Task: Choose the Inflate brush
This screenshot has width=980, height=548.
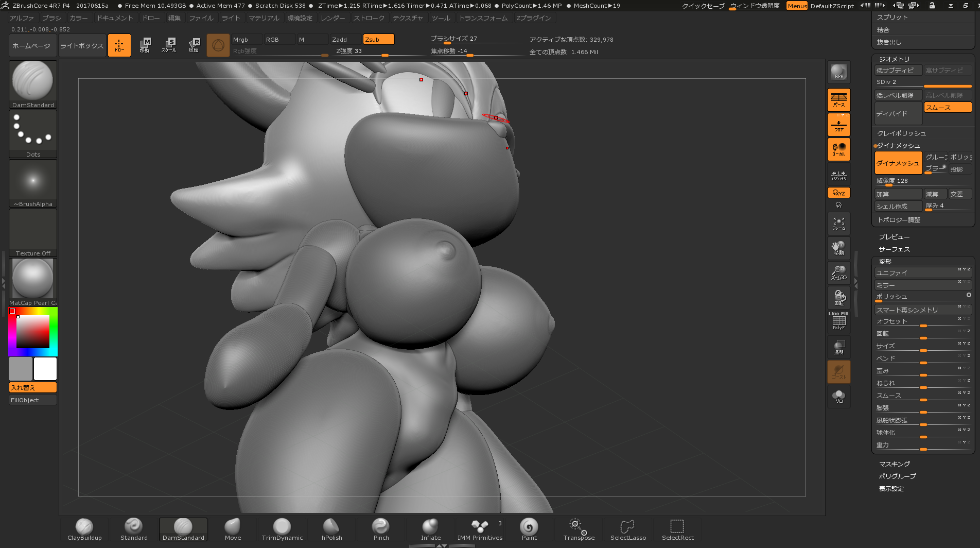Action: click(x=430, y=529)
